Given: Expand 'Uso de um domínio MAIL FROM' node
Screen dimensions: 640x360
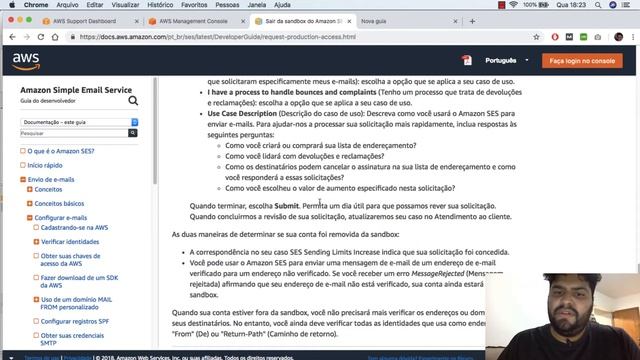Looking at the screenshot, I should coord(36,300).
